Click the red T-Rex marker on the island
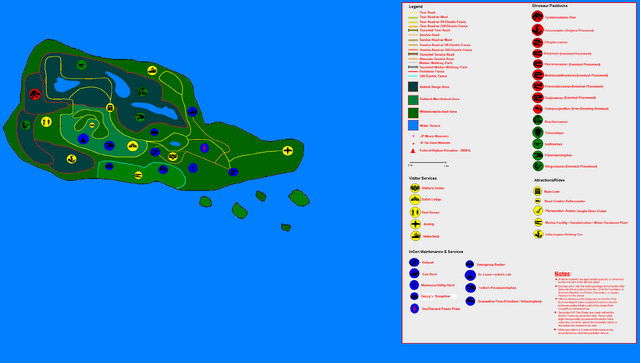Viewport: 640px width, 363px height. (x=35, y=95)
